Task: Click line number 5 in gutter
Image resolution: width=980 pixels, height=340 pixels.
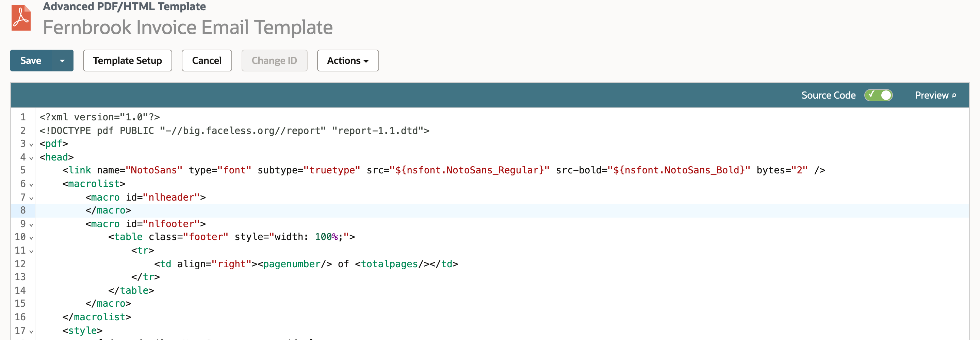Action: tap(23, 170)
